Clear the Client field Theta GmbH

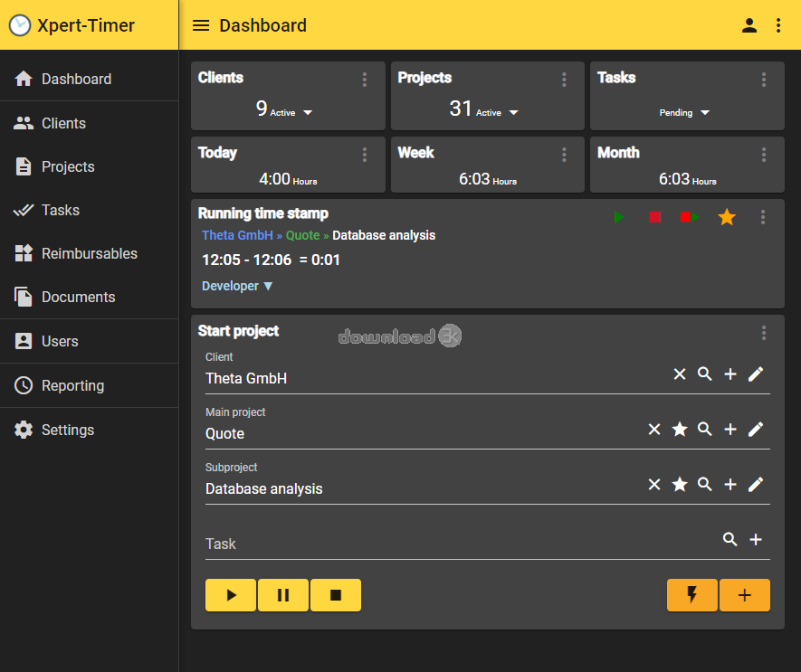click(680, 374)
